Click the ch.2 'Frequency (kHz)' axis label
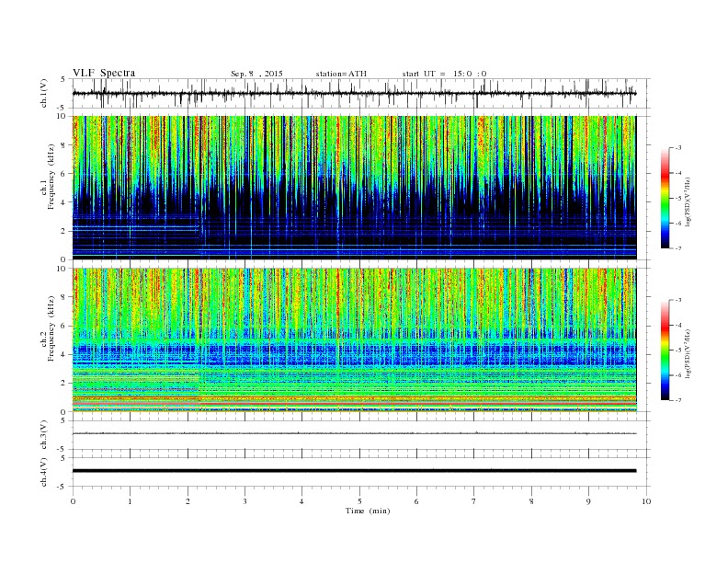 click(51, 328)
